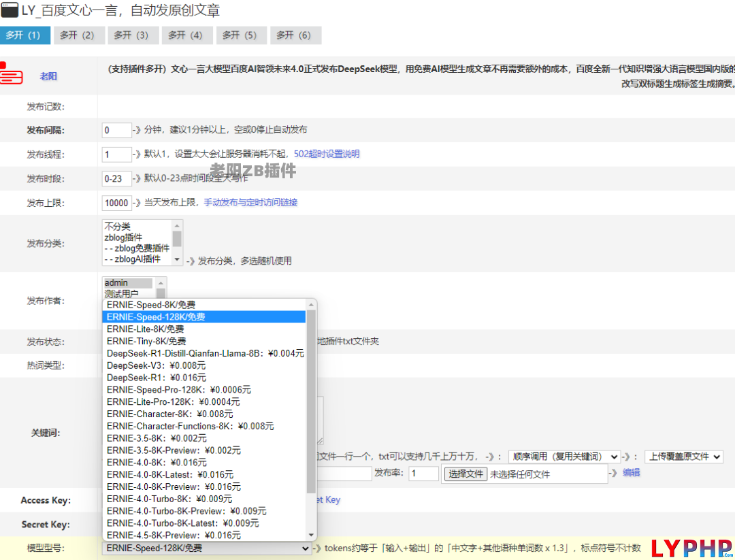Pick the DeepSeek-V3 model option
Viewport: 735px width, 560px height.
coord(204,365)
